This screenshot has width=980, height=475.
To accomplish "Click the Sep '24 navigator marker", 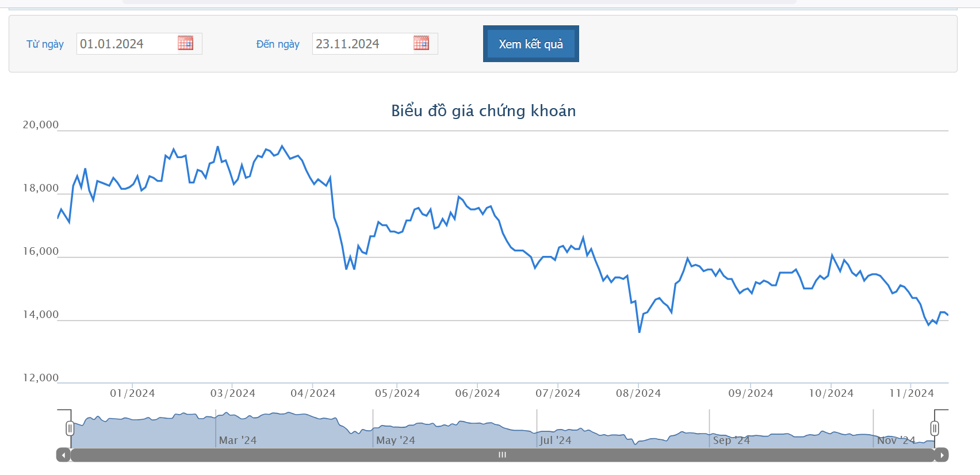I will [x=731, y=440].
